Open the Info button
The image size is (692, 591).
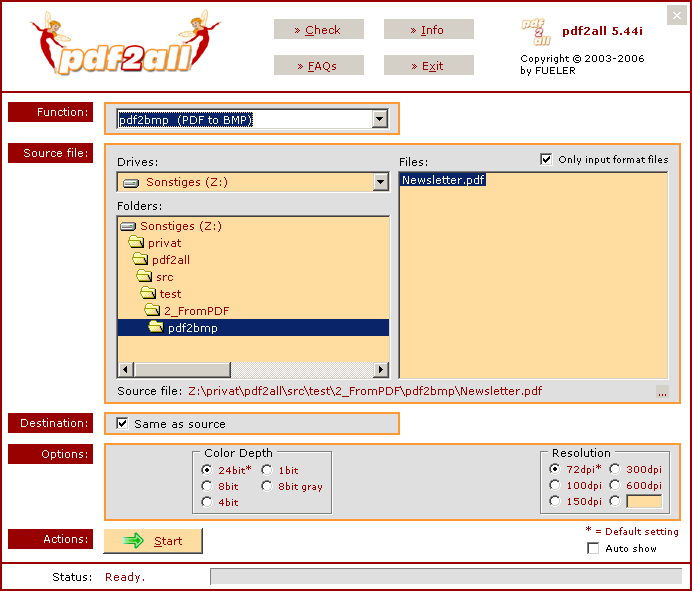point(429,29)
